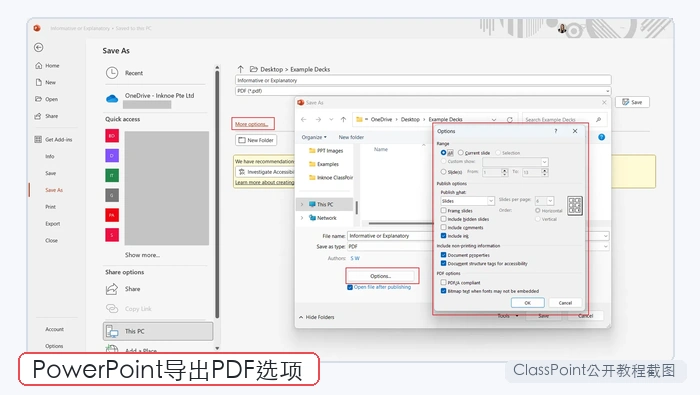Select Open in the backstage sidebar
700x395 pixels.
point(46,99)
